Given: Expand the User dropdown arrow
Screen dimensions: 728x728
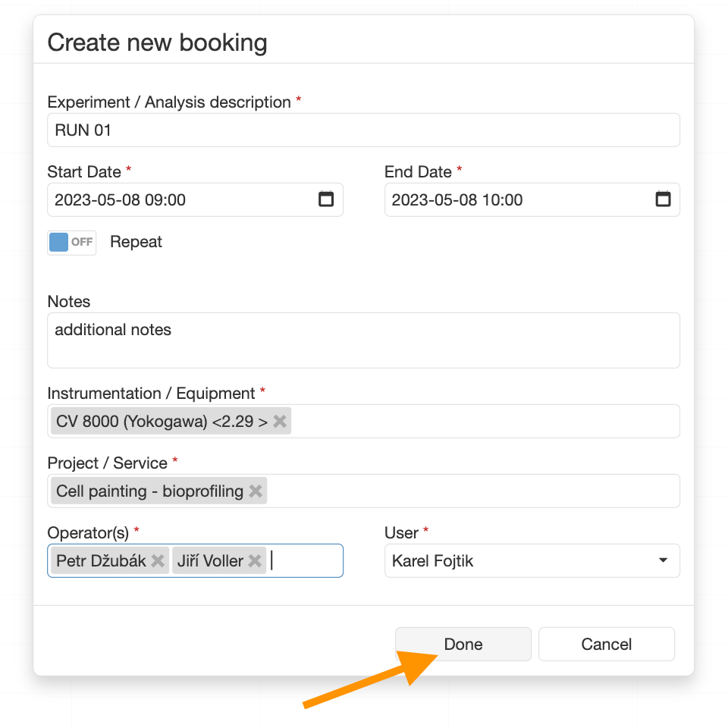Looking at the screenshot, I should pos(663,560).
